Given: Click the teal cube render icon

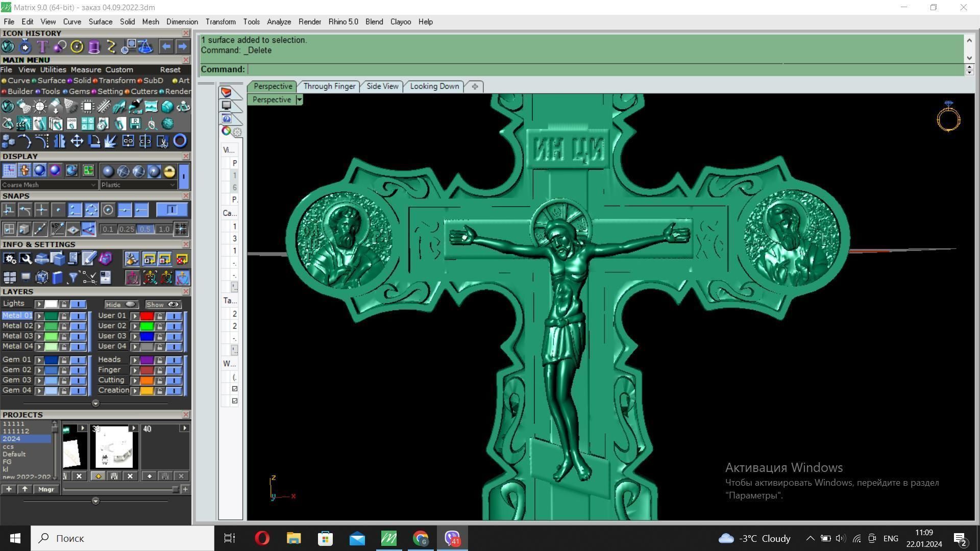Looking at the screenshot, I should pos(167,107).
